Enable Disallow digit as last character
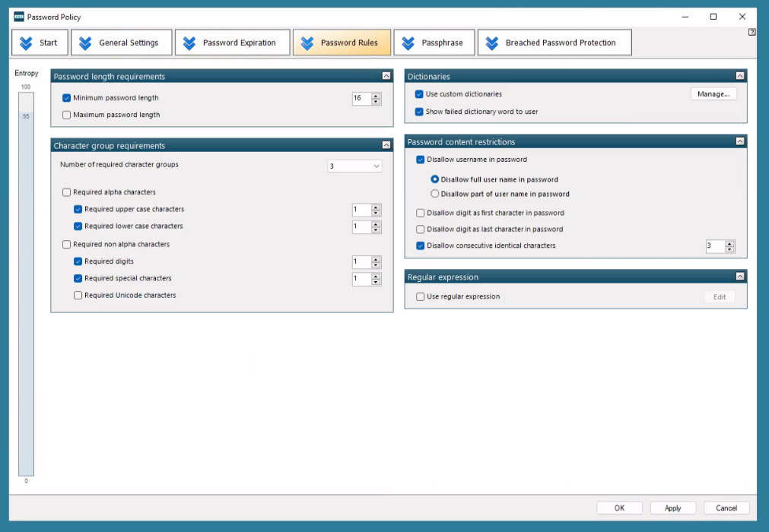769x532 pixels. pyautogui.click(x=421, y=230)
